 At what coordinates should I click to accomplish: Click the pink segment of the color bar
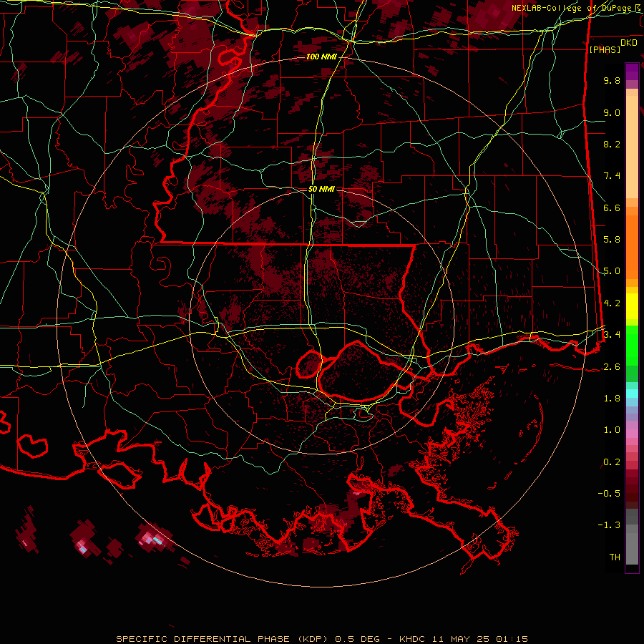pyautogui.click(x=632, y=434)
